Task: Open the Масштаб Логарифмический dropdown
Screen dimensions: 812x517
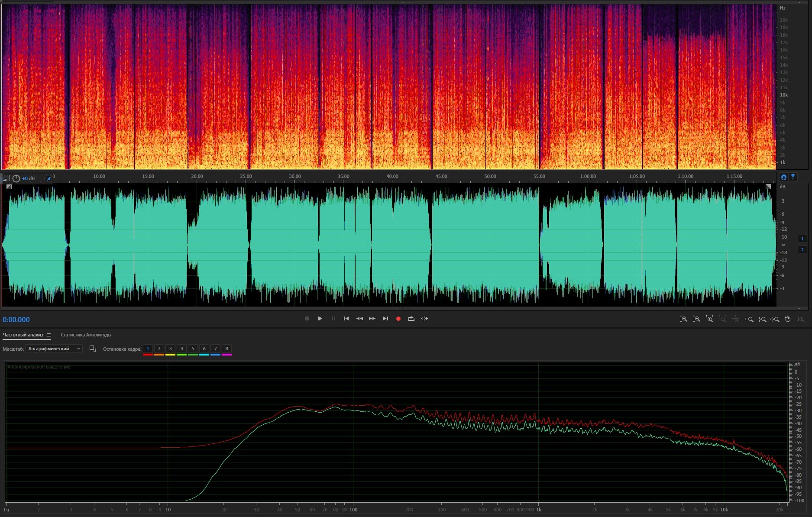Action: pos(54,349)
